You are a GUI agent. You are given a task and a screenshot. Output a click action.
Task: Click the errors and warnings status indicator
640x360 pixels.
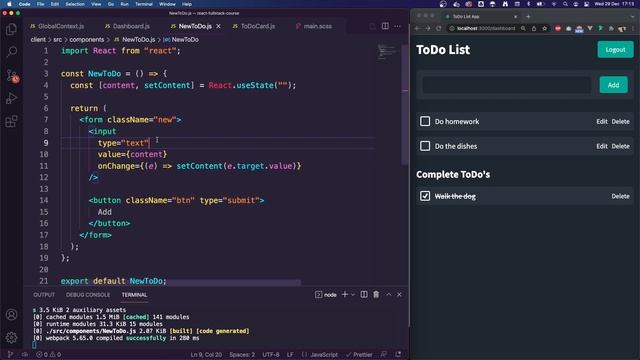coord(48,354)
